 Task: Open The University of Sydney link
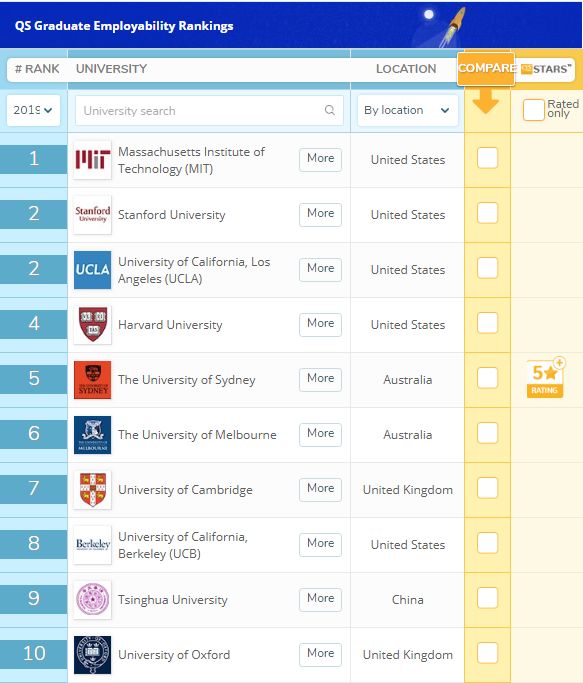186,380
